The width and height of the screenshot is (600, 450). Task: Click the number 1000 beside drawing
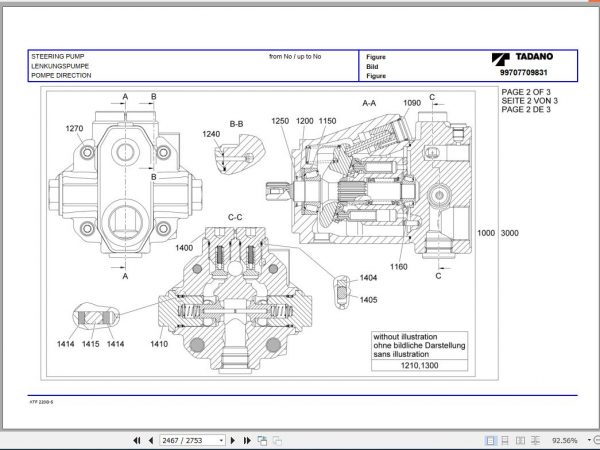click(x=486, y=233)
